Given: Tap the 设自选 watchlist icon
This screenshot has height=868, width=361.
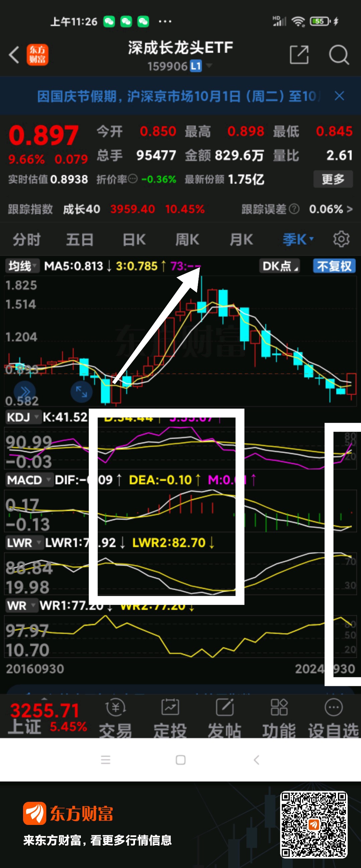Looking at the screenshot, I should coord(333,718).
